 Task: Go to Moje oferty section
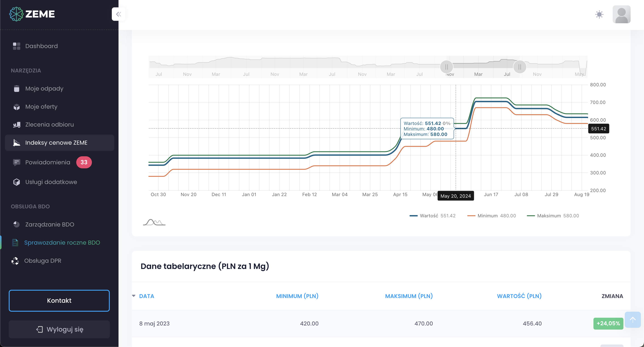tap(41, 107)
